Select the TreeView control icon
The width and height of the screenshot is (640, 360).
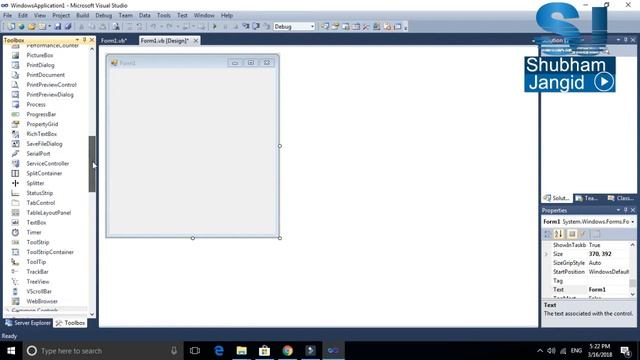[16, 282]
